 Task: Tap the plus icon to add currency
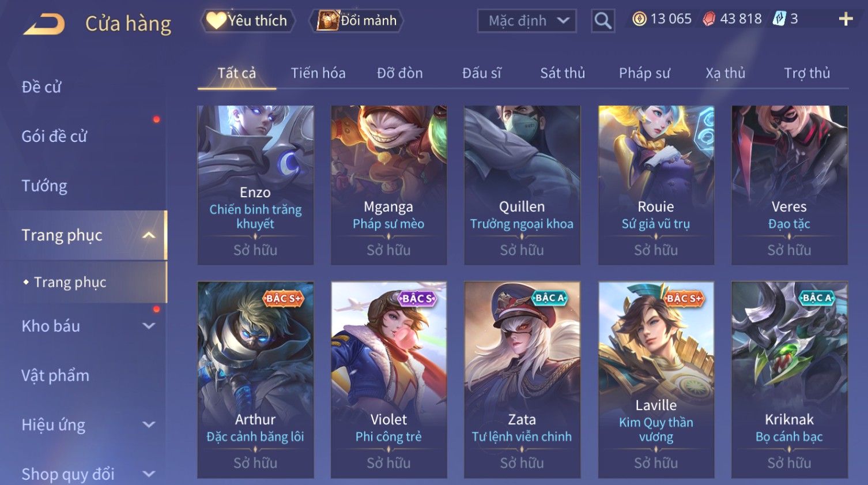[846, 20]
